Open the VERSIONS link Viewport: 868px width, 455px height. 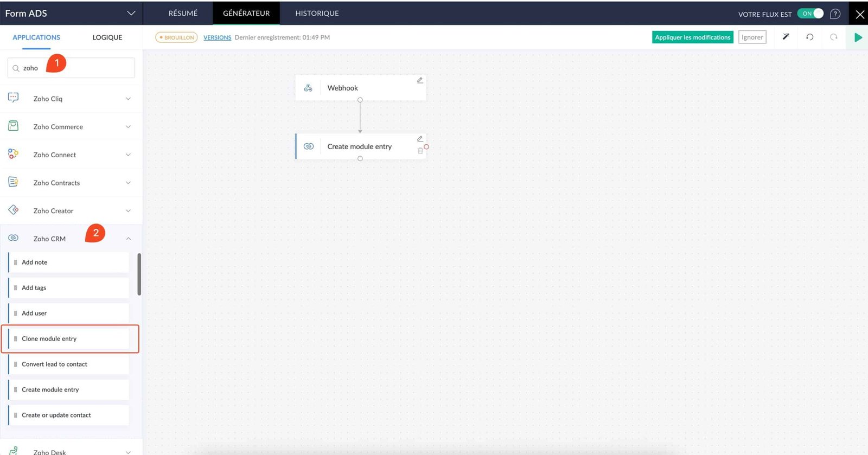point(217,37)
